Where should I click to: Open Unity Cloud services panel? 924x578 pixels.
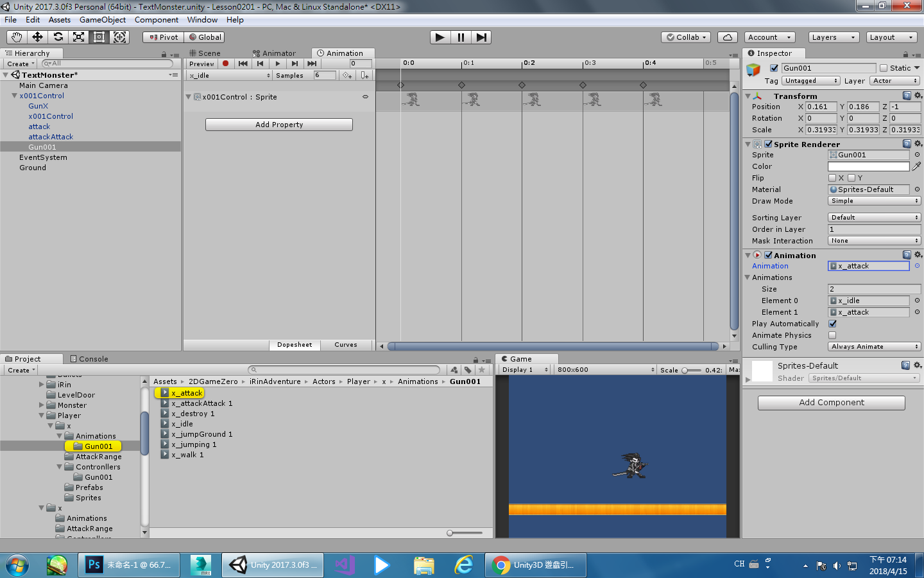point(727,37)
